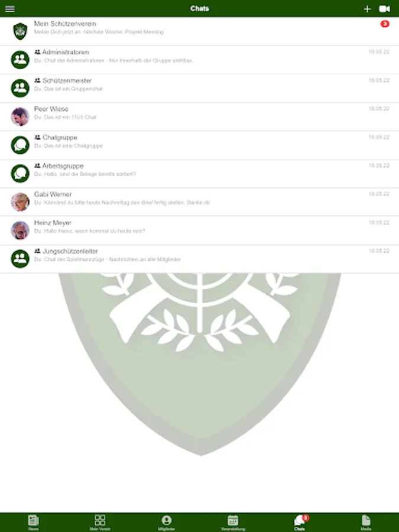Image resolution: width=399 pixels, height=532 pixels.
Task: Open the Media document icon
Action: coord(366,520)
